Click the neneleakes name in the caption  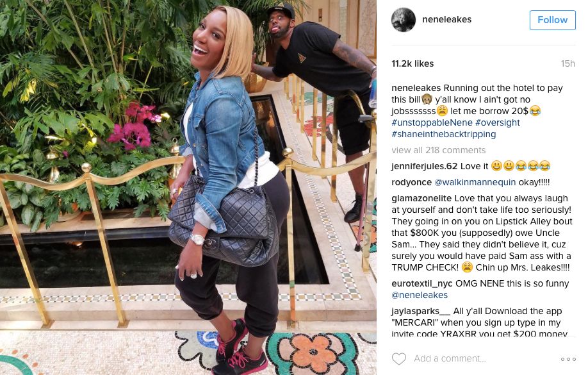click(x=416, y=88)
